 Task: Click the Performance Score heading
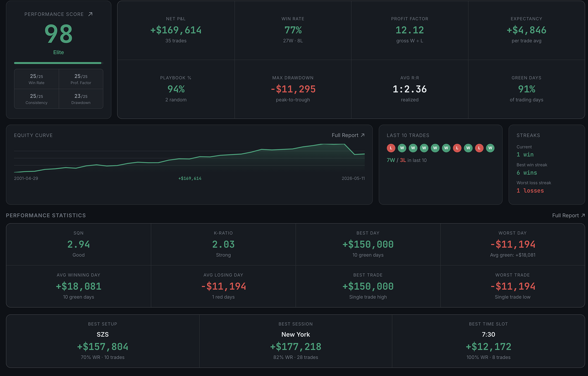54,14
